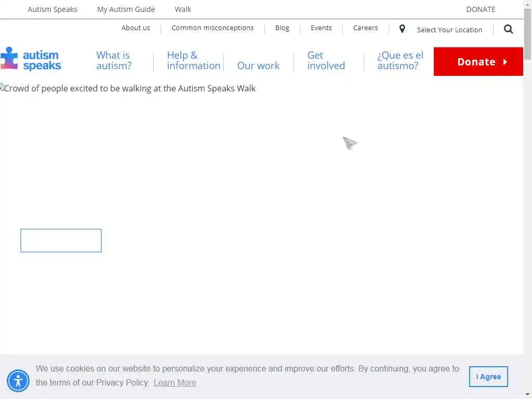This screenshot has height=399, width=532.
Task: Open the Our work menu
Action: 258,65
